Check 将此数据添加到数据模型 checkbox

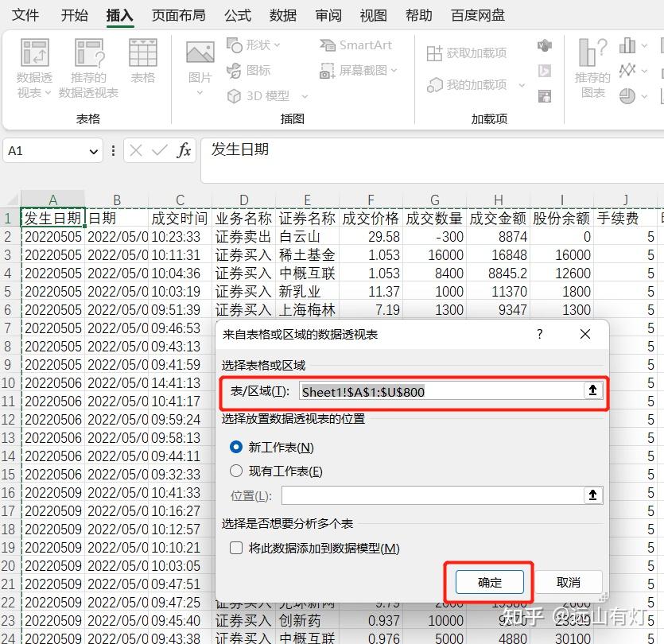pyautogui.click(x=236, y=548)
